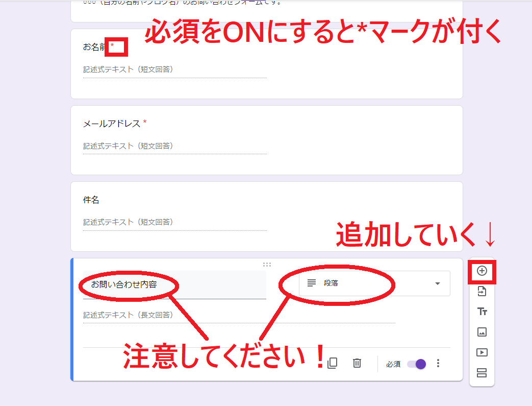Open the 段落 question type dropdown
532x406 pixels.
[357, 283]
